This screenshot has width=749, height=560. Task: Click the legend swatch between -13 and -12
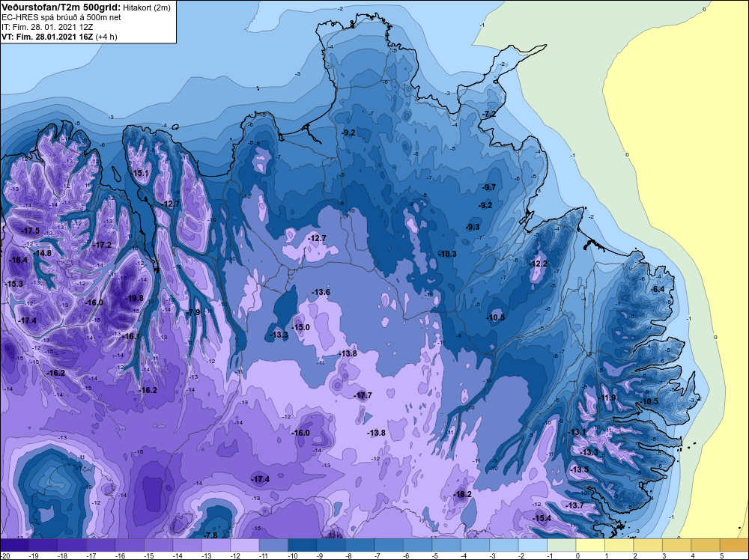click(216, 545)
